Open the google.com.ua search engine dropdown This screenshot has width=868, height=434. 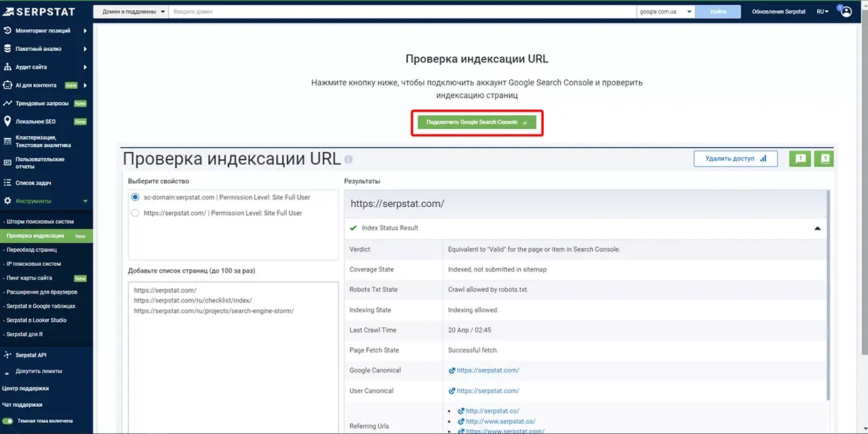(666, 12)
